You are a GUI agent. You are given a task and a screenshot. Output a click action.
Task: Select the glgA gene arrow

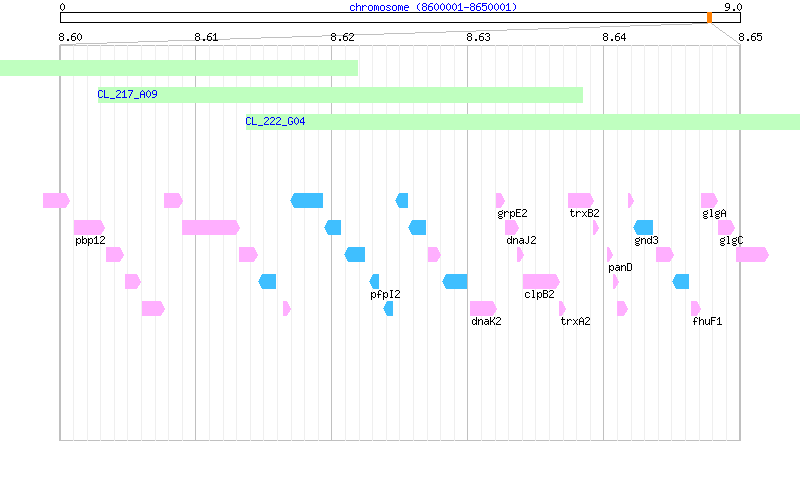click(x=709, y=201)
